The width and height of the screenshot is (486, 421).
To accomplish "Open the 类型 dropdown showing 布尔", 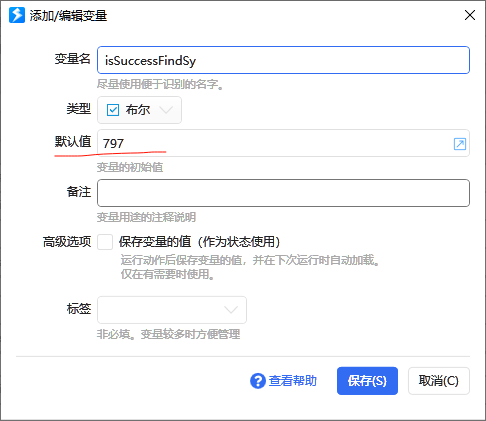I will 139,110.
